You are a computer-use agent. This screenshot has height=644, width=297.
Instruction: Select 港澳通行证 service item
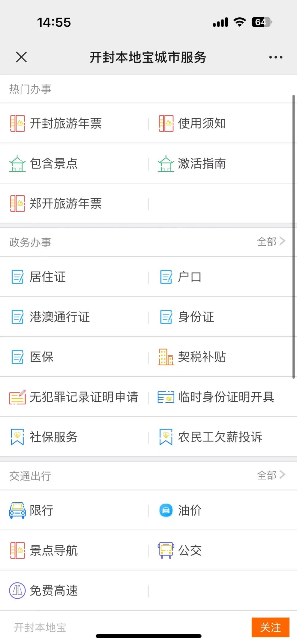point(74,317)
